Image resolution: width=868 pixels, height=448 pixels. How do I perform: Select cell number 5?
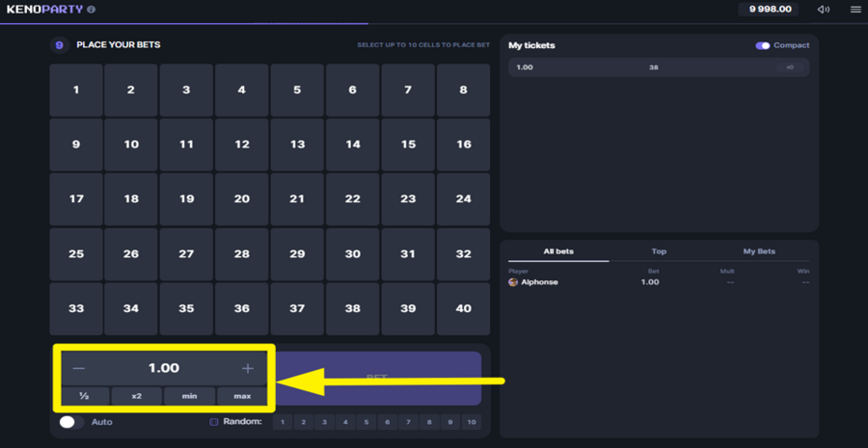(x=297, y=90)
